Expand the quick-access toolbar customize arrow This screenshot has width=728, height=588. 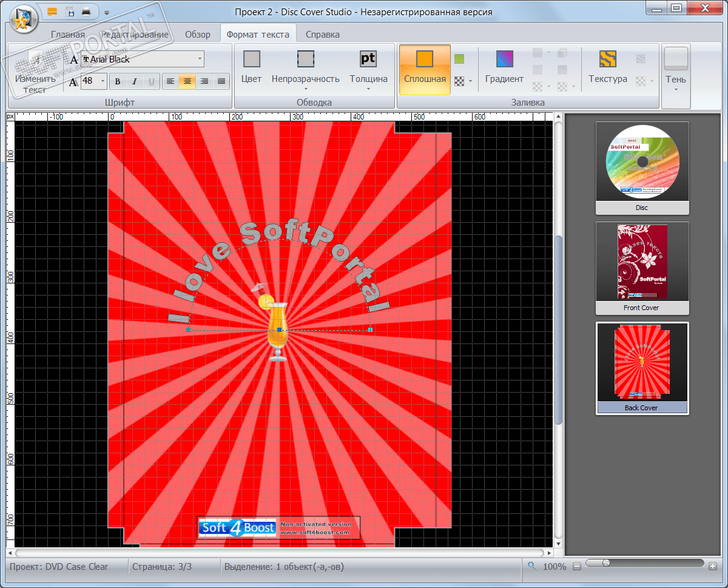107,12
